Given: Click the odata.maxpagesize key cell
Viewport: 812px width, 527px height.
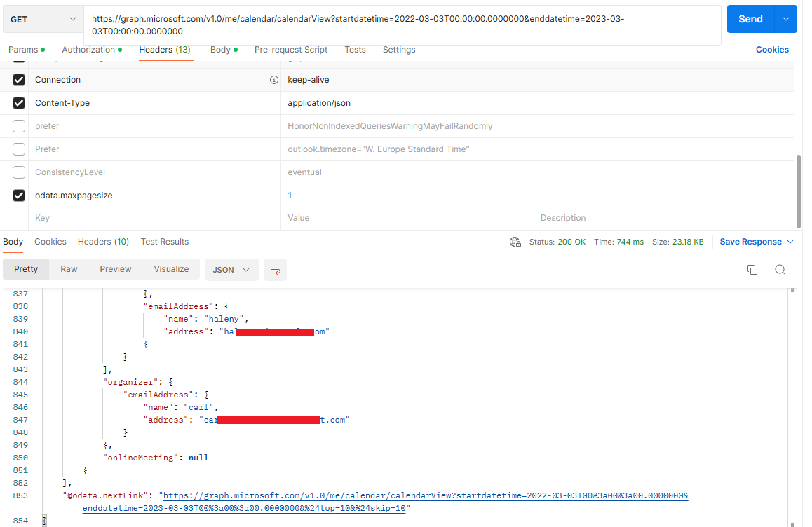Looking at the screenshot, I should point(154,195).
